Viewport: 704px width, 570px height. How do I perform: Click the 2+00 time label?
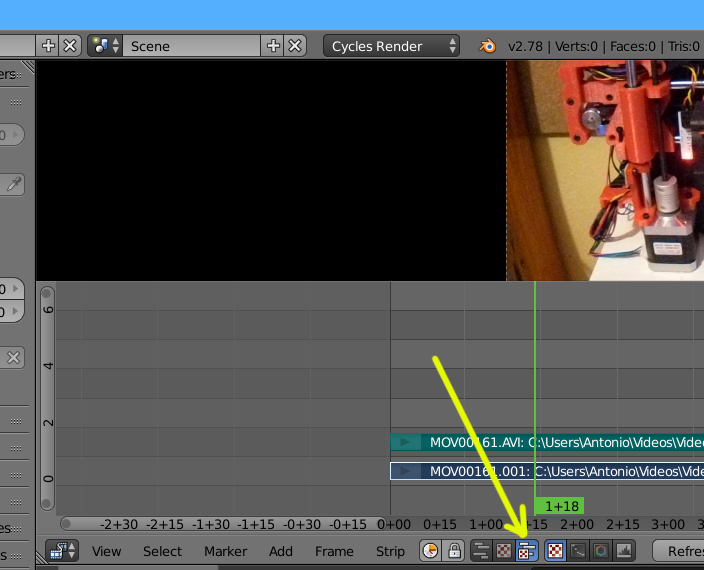pos(576,524)
